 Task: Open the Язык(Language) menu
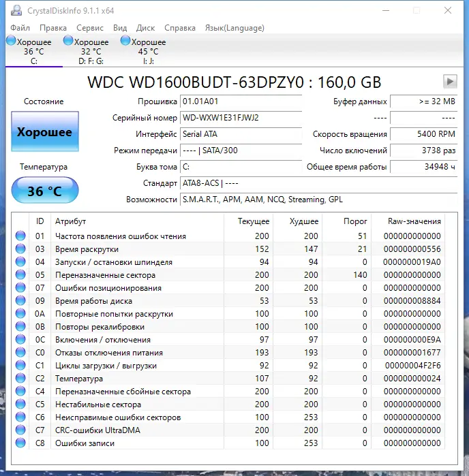[x=234, y=28]
